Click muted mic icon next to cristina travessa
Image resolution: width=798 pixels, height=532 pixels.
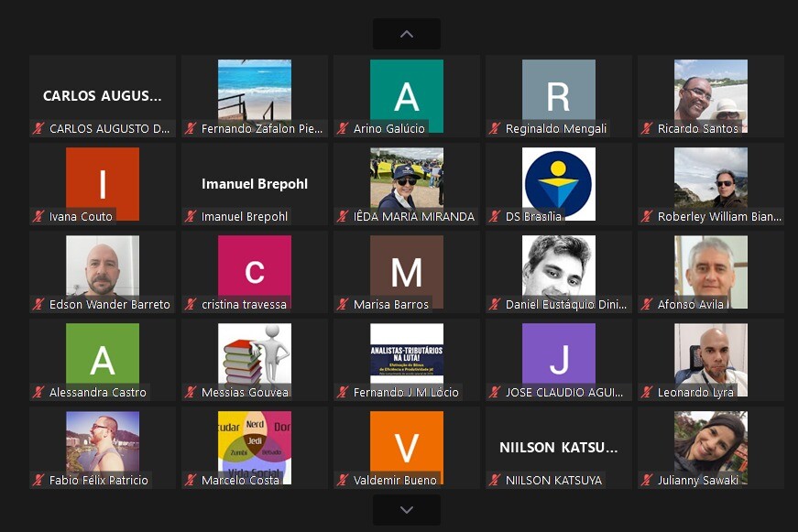click(191, 305)
